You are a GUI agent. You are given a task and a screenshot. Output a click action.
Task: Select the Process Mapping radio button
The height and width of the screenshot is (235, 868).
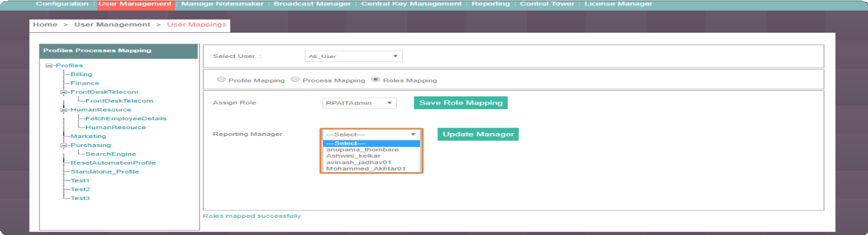coord(295,80)
